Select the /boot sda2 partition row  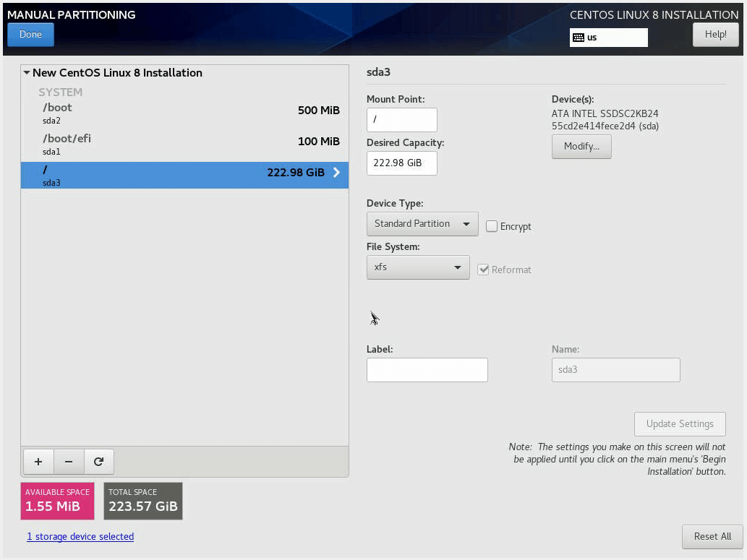(x=185, y=113)
